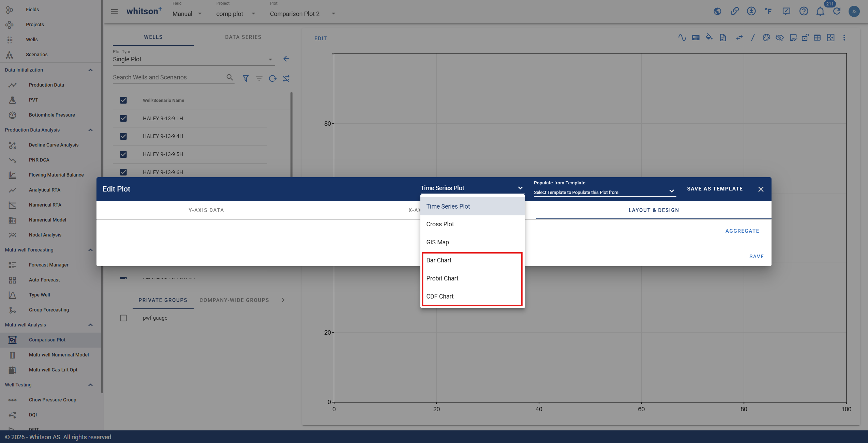Toggle the Well/Scenario Name select-all checkbox
Viewport: 868px width, 443px height.
(x=123, y=100)
